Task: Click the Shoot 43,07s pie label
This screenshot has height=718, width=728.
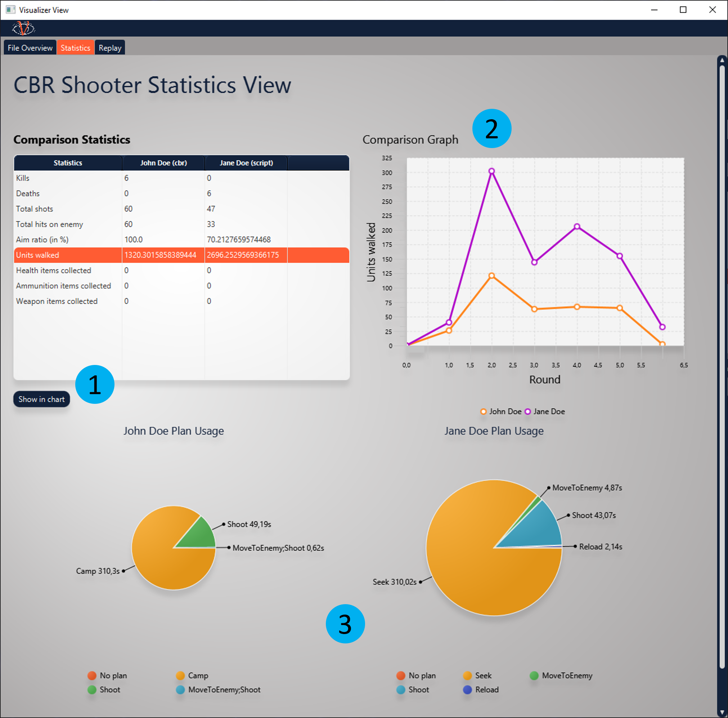Action: [594, 515]
